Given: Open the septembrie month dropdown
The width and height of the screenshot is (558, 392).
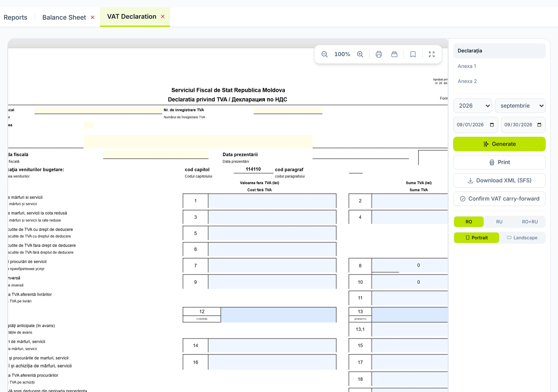Looking at the screenshot, I should pos(520,106).
